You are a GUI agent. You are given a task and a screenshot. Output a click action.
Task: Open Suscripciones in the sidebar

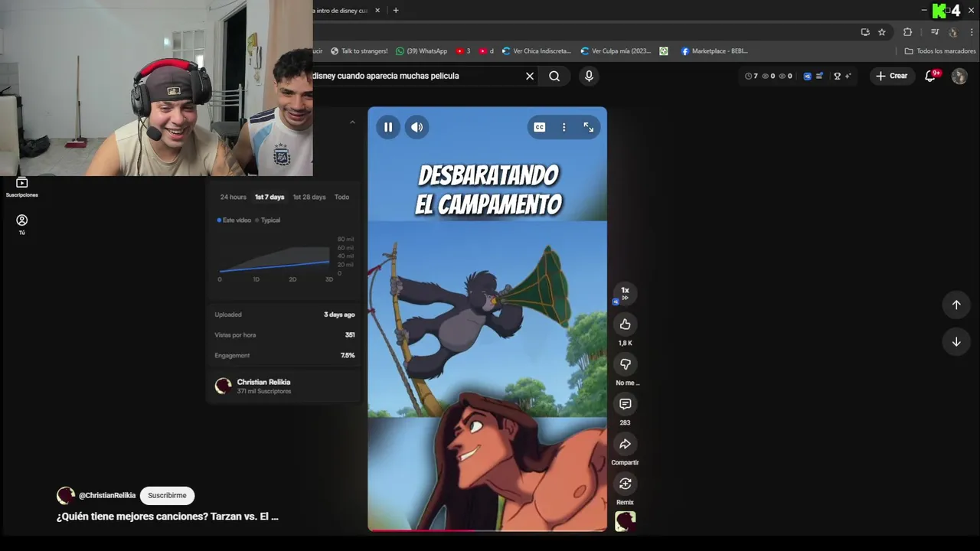click(21, 187)
